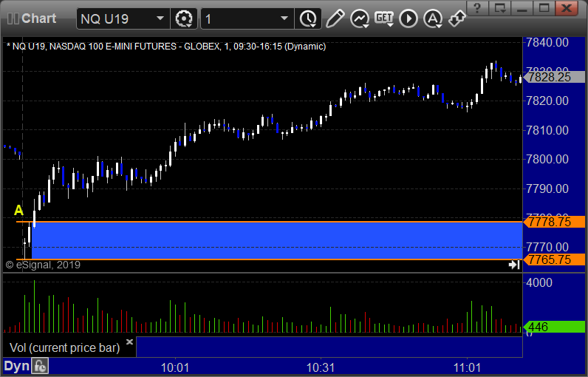Select the pencil drawing tools icon

(335, 18)
